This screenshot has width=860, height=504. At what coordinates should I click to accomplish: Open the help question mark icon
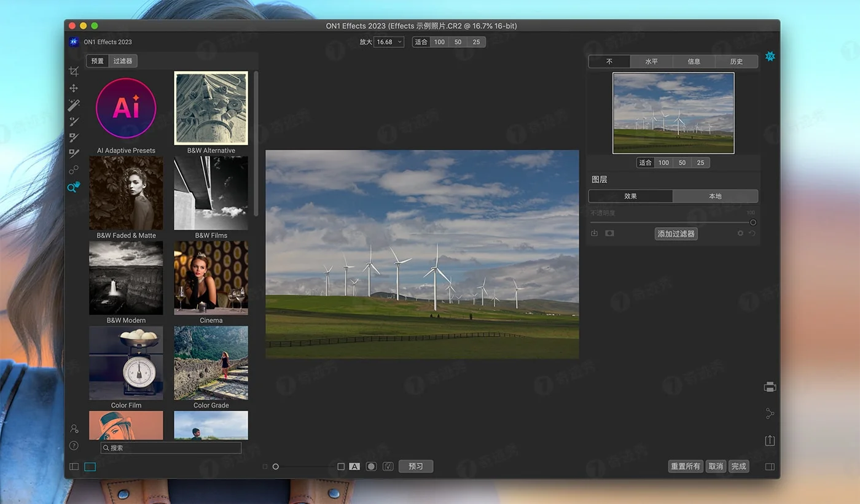74,446
